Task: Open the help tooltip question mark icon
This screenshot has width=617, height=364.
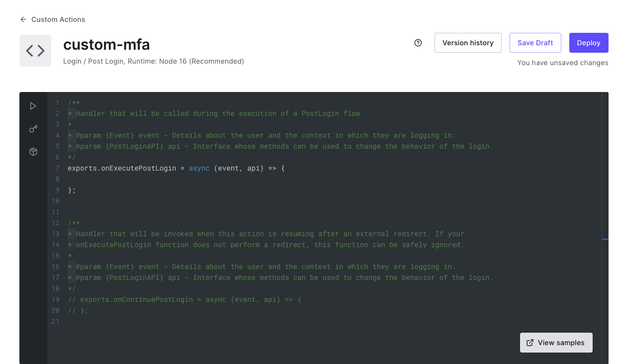Action: coord(418,43)
